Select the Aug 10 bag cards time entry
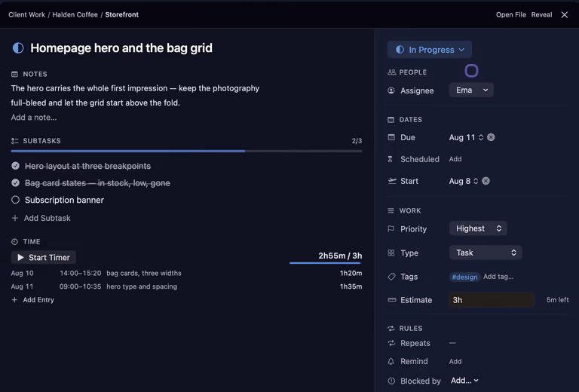This screenshot has width=579, height=392. coord(186,273)
